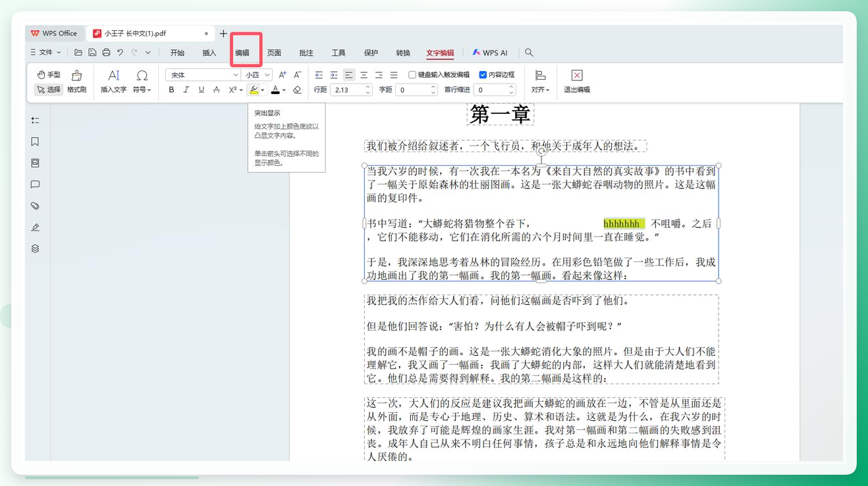The image size is (868, 486).
Task: Click the Format Painter (格式刷) icon
Action: click(76, 82)
